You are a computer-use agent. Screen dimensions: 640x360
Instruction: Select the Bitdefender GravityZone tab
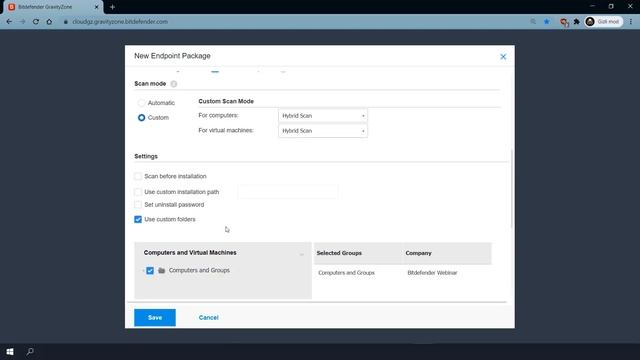click(52, 7)
